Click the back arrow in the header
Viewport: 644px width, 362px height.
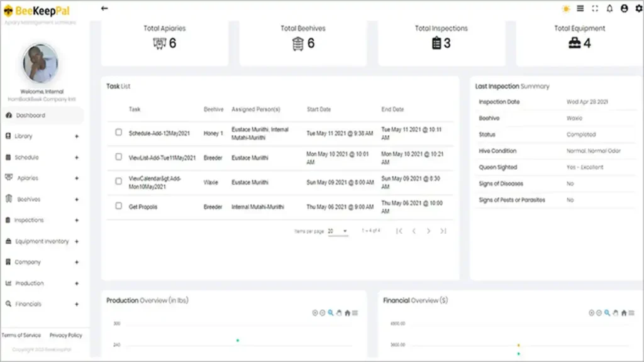click(104, 9)
